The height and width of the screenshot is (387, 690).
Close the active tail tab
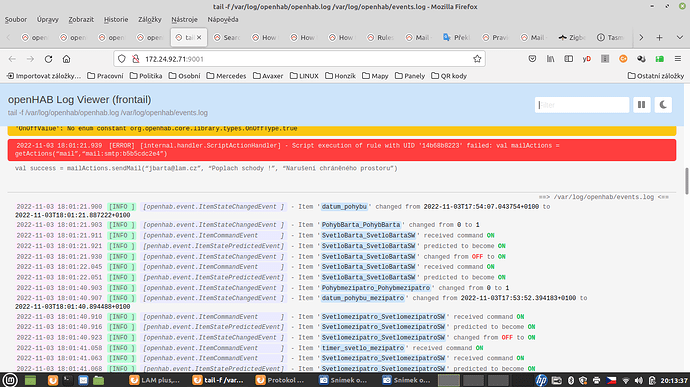coord(199,38)
